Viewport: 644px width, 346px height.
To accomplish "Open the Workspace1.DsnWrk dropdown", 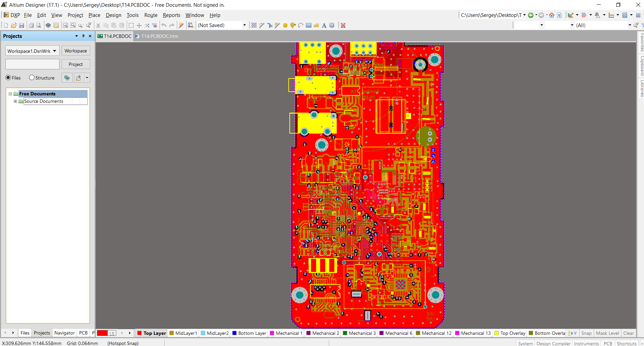I will (x=54, y=51).
